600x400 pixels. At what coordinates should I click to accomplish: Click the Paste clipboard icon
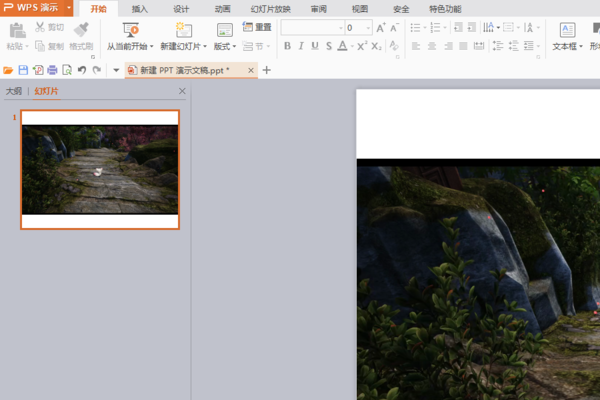(x=17, y=31)
